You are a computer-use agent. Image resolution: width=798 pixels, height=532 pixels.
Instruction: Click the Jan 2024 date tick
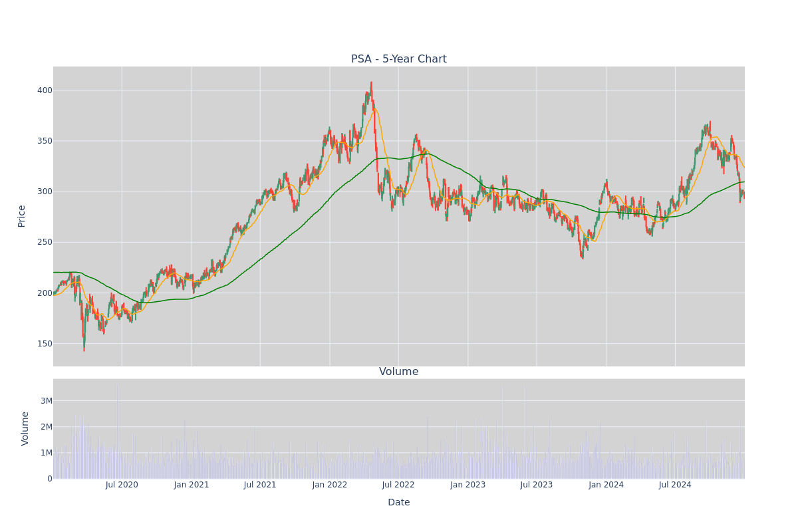pos(606,485)
